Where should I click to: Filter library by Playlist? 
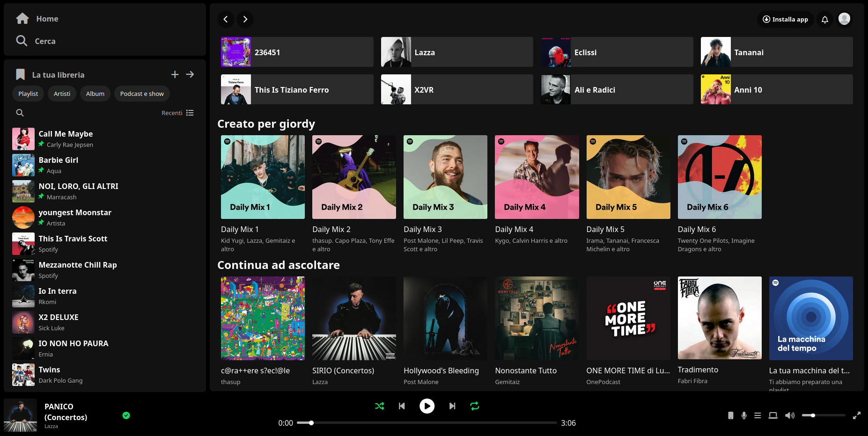28,94
